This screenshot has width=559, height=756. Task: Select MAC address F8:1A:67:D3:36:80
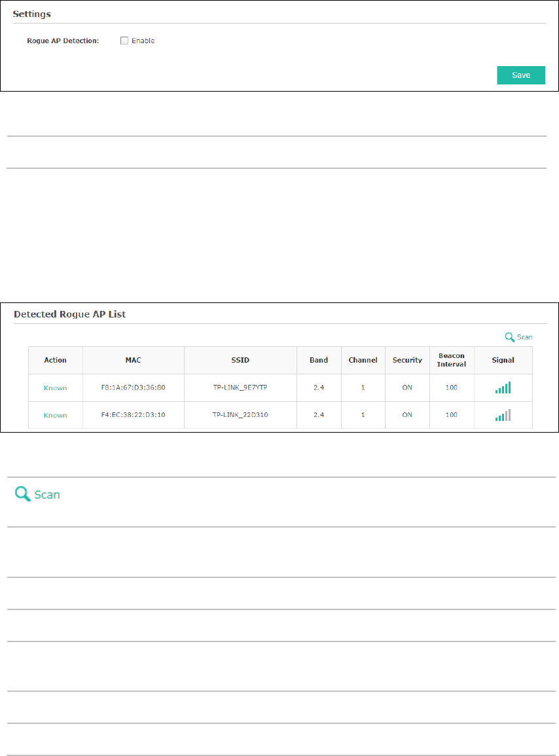[x=133, y=387]
